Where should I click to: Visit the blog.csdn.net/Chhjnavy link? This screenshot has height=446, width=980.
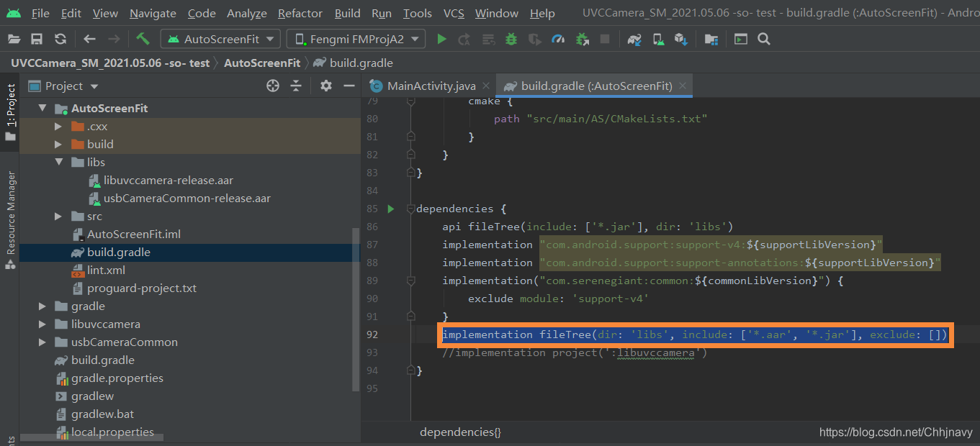[x=895, y=432]
